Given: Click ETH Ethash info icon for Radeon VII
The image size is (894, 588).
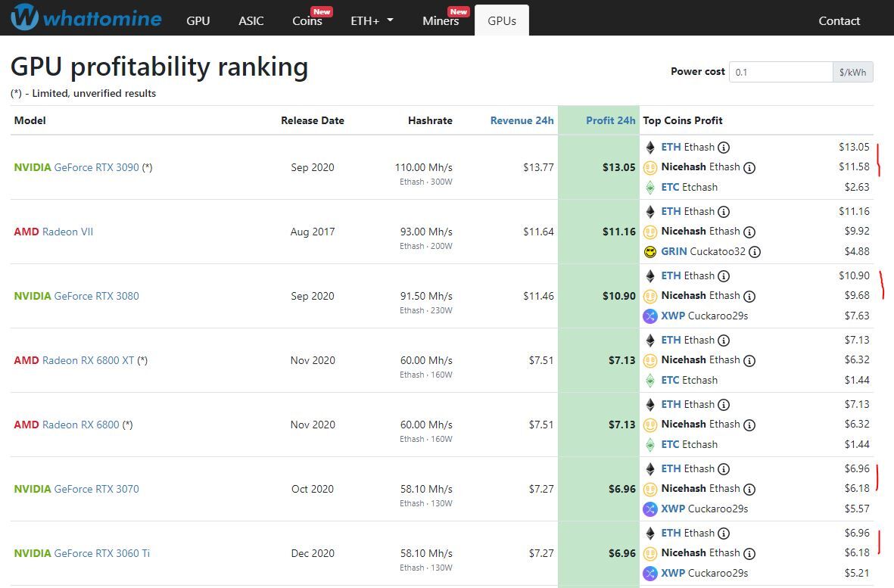Looking at the screenshot, I should point(724,212).
